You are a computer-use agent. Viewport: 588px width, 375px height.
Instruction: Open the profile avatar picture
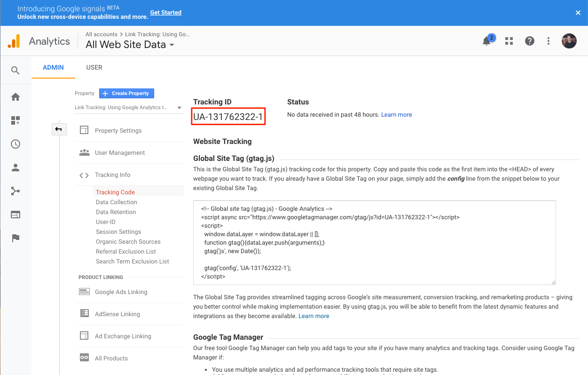[569, 41]
